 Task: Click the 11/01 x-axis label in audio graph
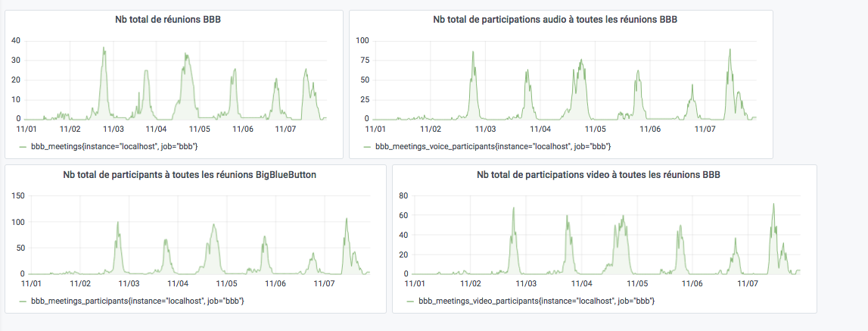[375, 130]
